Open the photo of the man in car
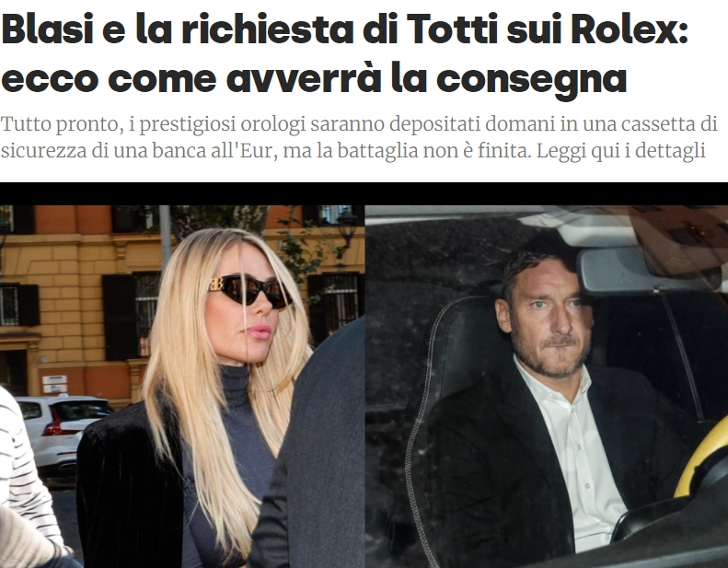This screenshot has width=728, height=568. click(x=547, y=387)
